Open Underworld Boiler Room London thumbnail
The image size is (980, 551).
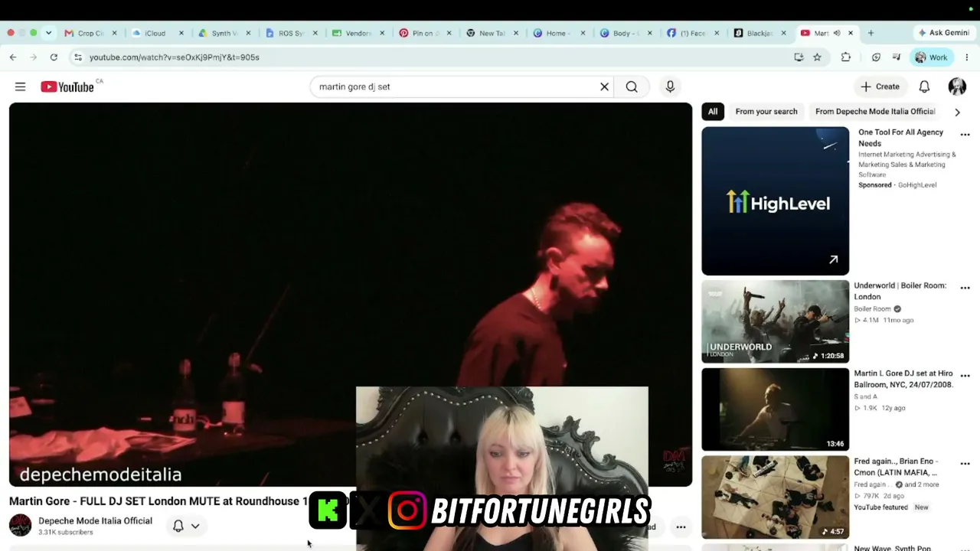coord(776,321)
